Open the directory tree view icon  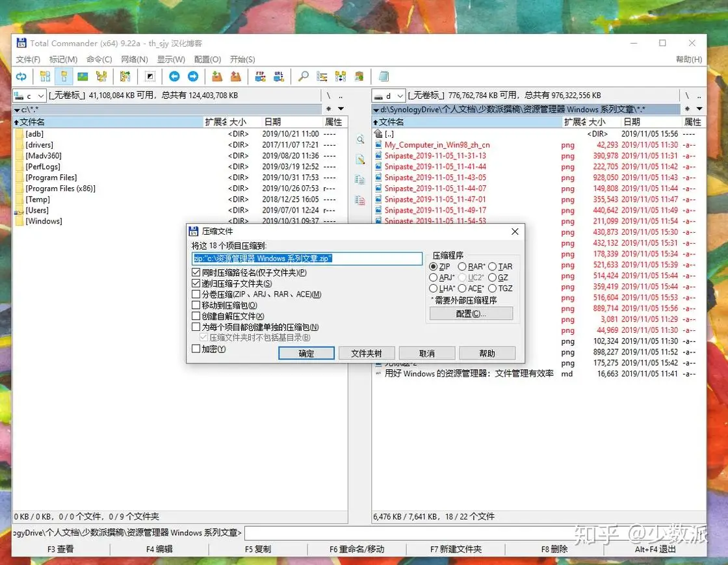pos(101,76)
